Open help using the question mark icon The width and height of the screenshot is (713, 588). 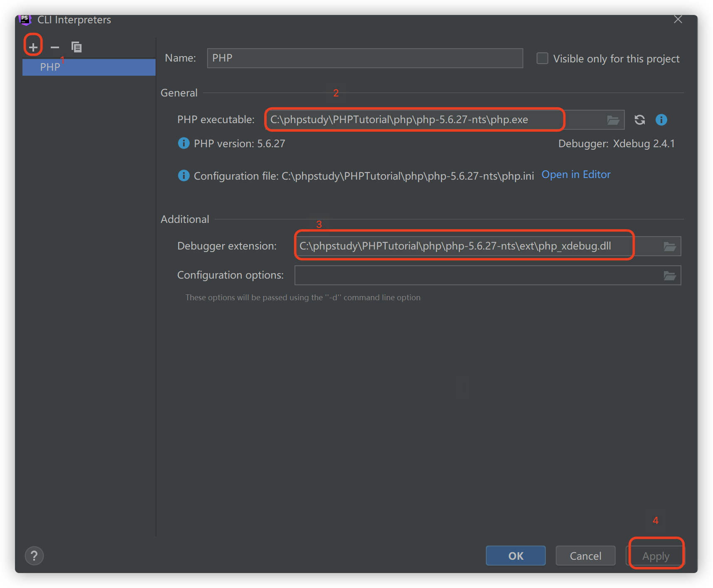tap(34, 556)
